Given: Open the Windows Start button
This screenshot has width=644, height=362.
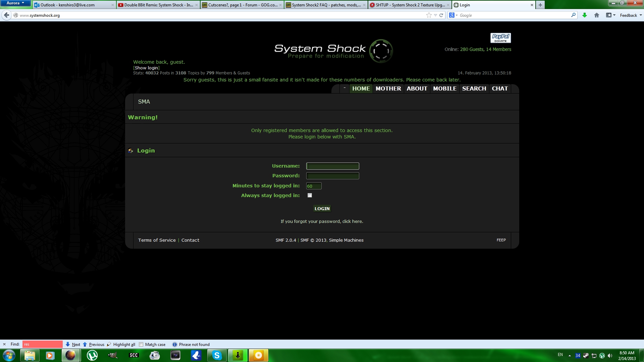Looking at the screenshot, I should pyautogui.click(x=9, y=355).
